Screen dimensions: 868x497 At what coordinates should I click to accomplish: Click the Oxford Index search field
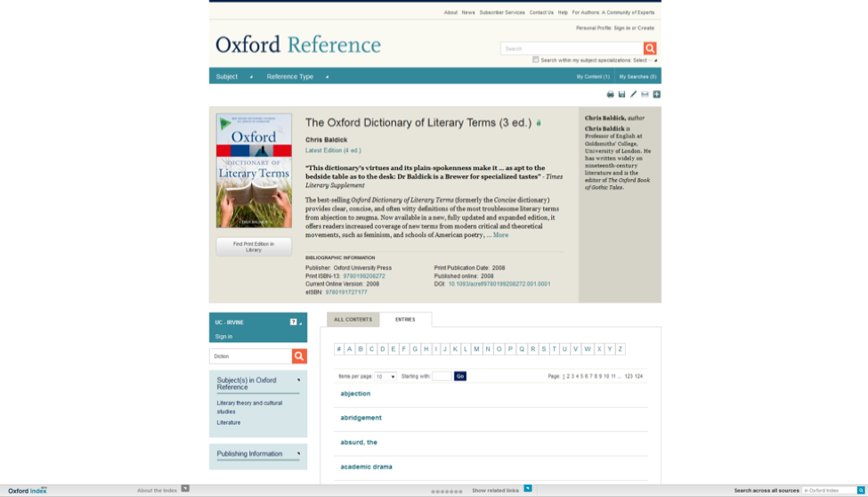coord(829,491)
